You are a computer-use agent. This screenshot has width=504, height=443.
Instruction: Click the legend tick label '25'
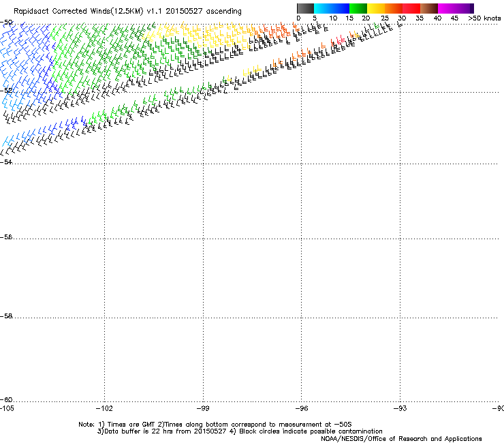pyautogui.click(x=385, y=18)
